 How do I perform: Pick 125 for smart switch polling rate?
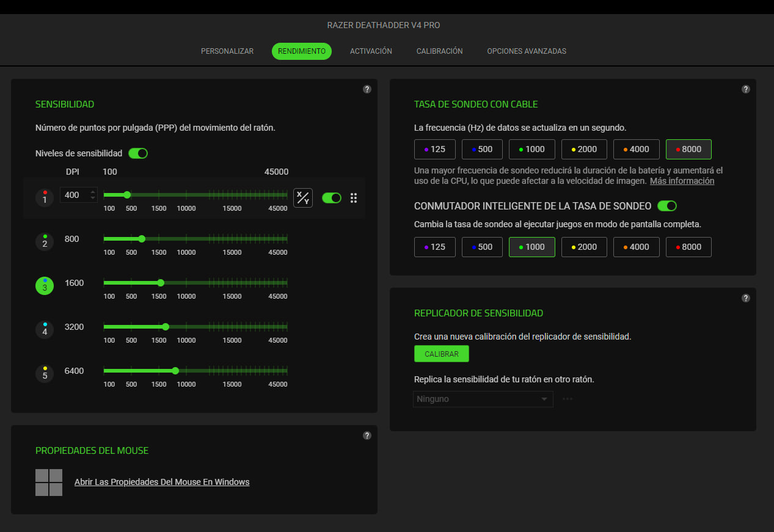tap(435, 247)
